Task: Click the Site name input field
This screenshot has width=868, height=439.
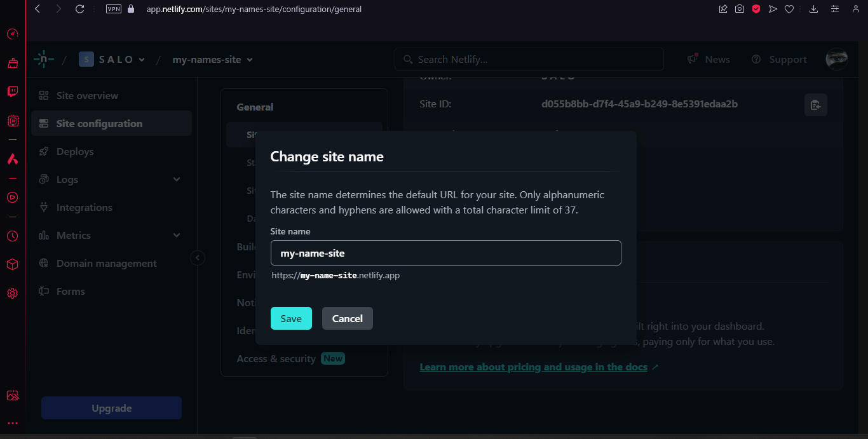Action: tap(446, 253)
